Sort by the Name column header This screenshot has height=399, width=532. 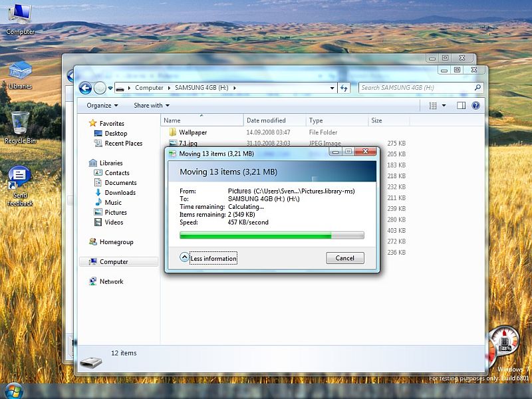pyautogui.click(x=202, y=120)
